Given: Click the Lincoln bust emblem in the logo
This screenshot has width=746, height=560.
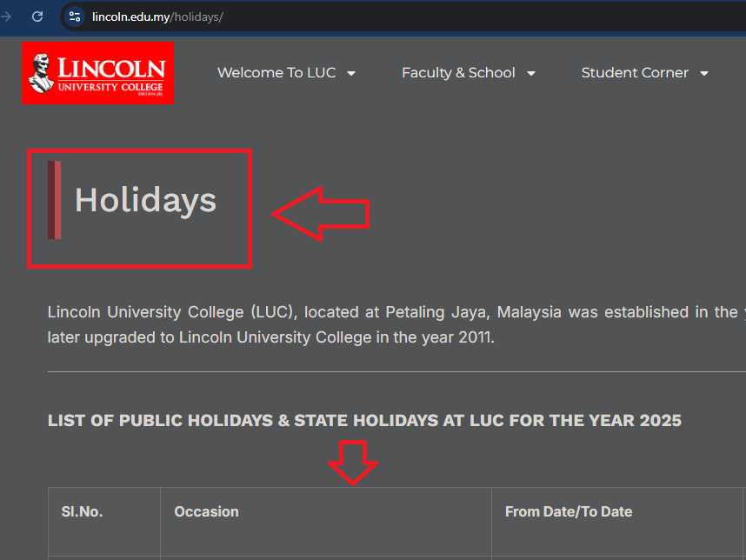Looking at the screenshot, I should (42, 73).
